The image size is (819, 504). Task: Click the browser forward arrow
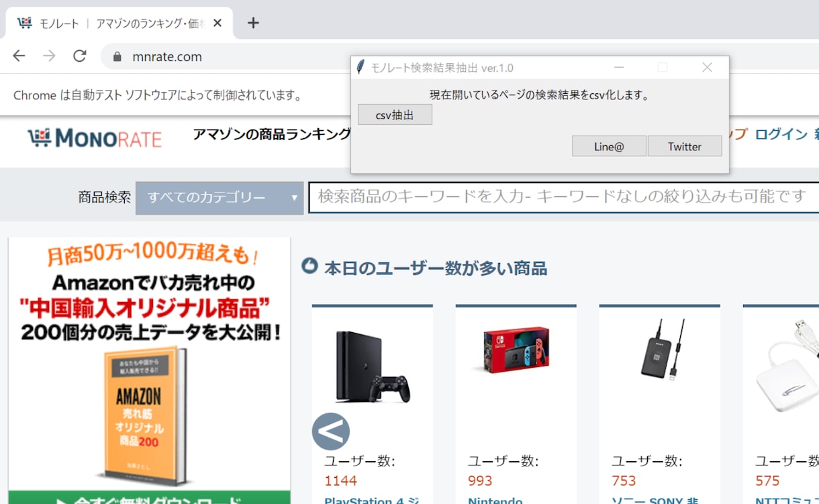(49, 56)
